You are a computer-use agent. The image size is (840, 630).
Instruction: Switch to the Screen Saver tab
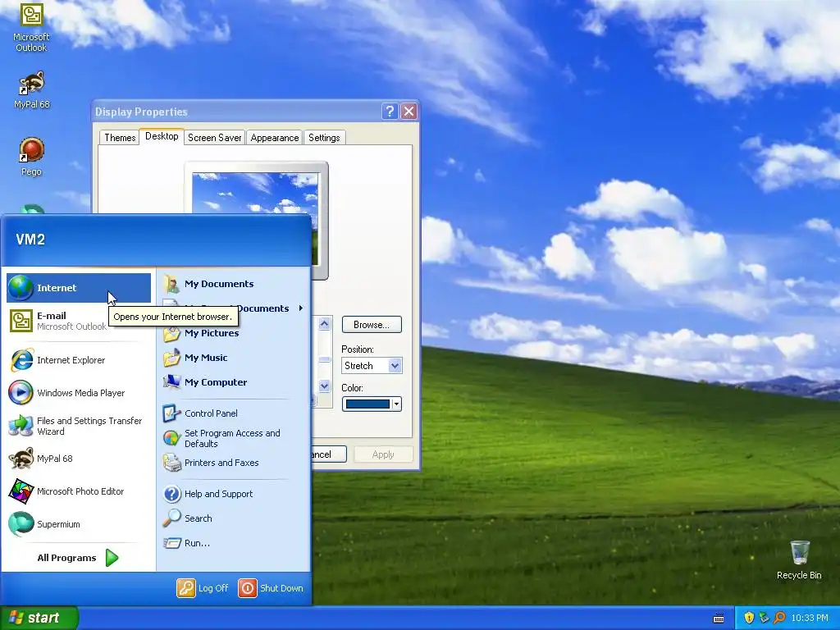(214, 138)
